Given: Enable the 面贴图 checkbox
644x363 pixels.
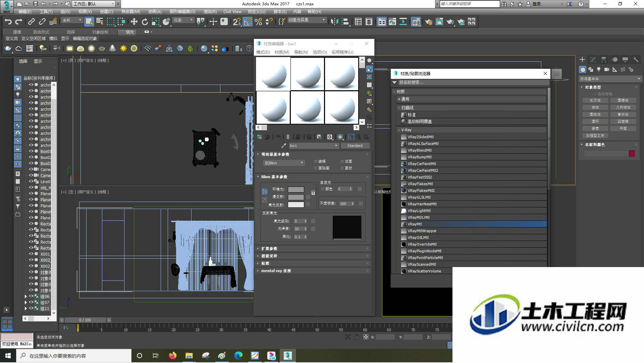Looking at the screenshot, I should click(316, 168).
